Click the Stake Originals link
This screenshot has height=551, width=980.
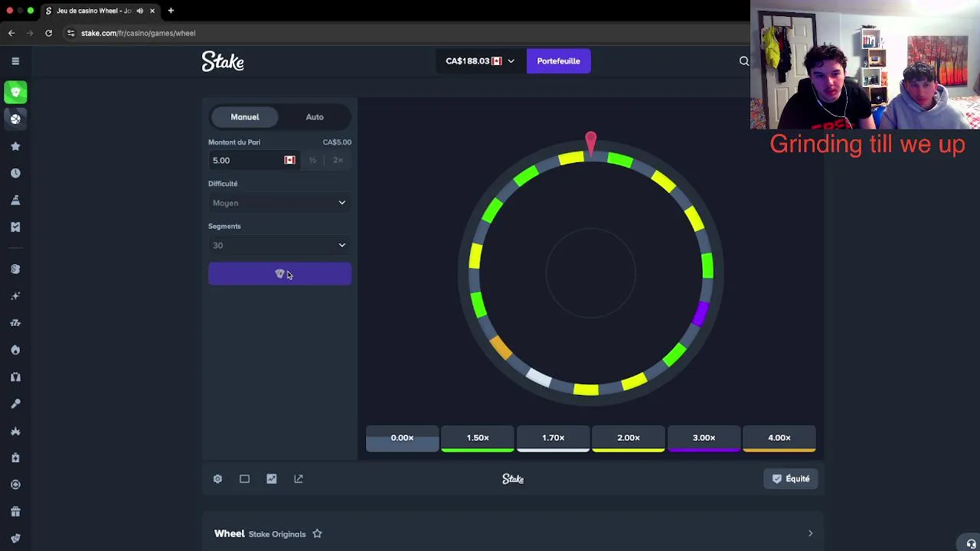pyautogui.click(x=277, y=534)
